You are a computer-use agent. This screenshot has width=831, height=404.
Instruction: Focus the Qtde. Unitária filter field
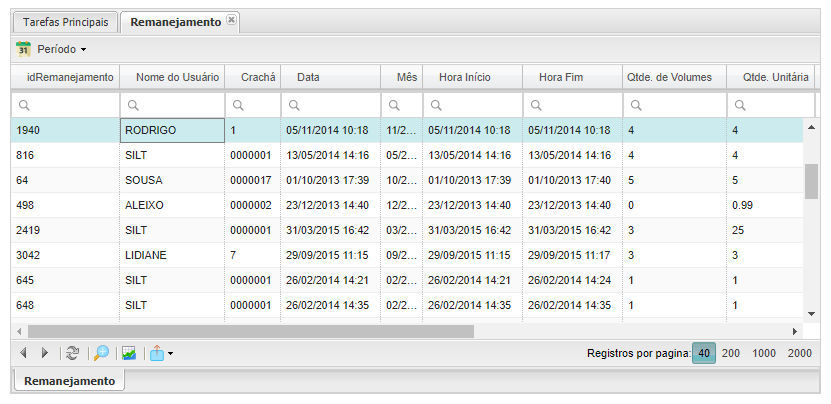(x=771, y=106)
